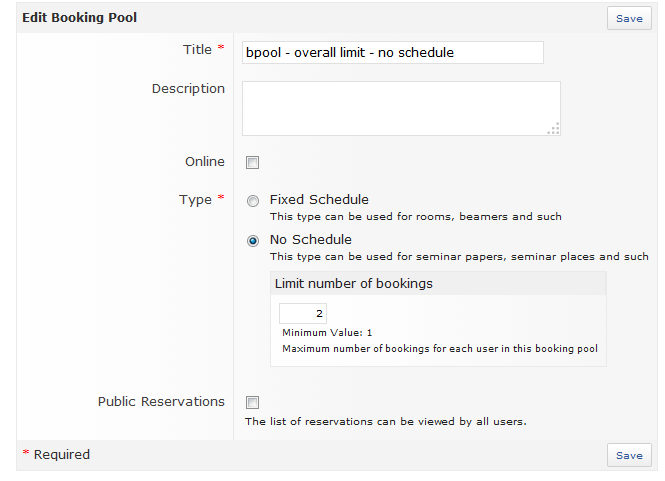Click the 'Minimum Value: 1' hint text
The image size is (665, 481).
click(x=329, y=333)
